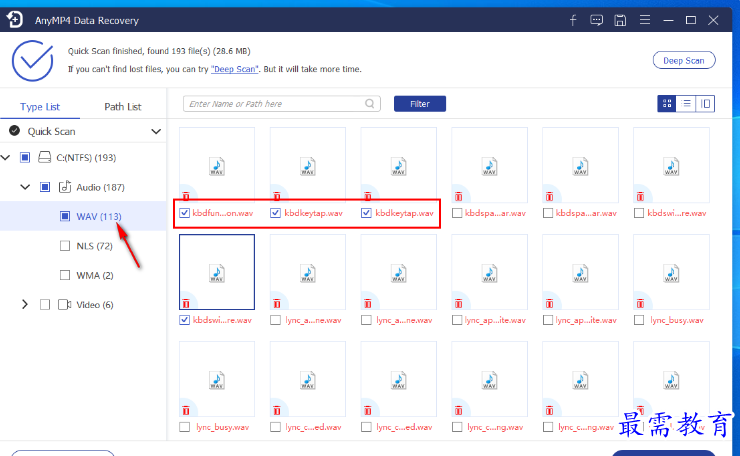The width and height of the screenshot is (740, 456).
Task: Focus the Enter Name or Path field
Action: coord(281,103)
